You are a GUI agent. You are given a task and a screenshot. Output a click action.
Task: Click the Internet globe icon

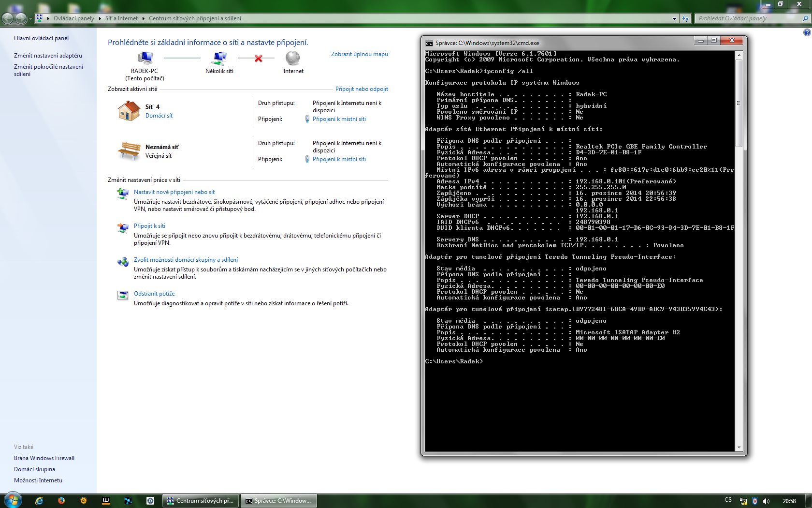(x=293, y=59)
